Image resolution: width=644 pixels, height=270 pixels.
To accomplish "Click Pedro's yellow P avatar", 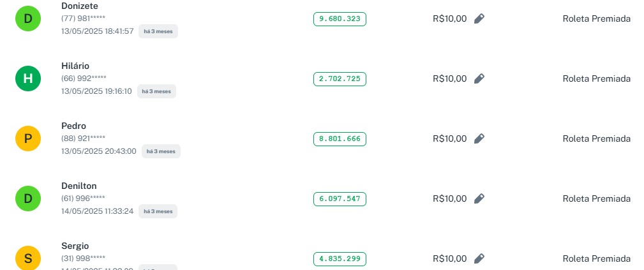I will (x=28, y=139).
